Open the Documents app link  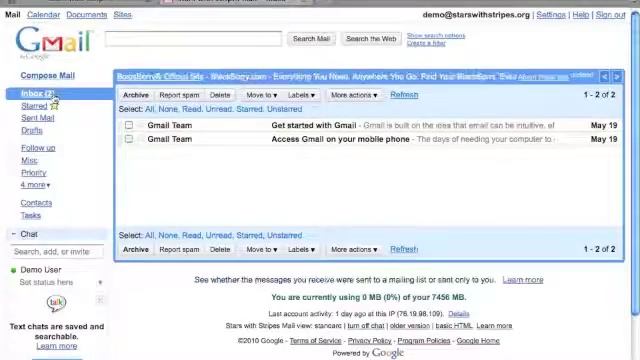click(87, 15)
